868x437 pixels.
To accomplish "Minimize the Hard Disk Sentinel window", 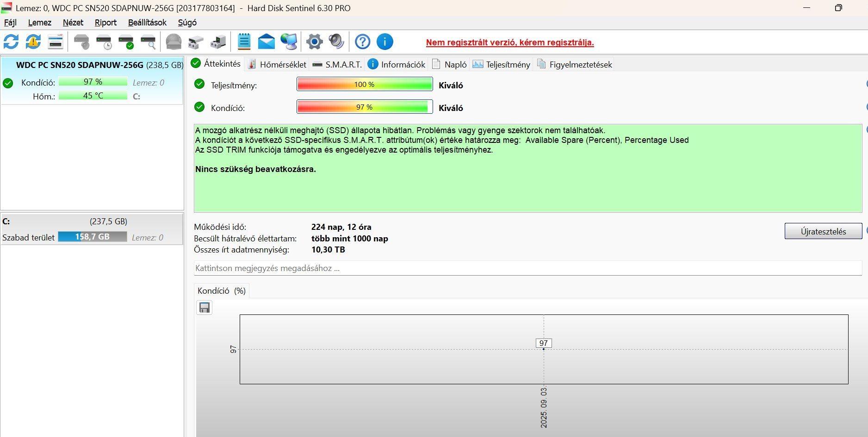I will coord(806,8).
